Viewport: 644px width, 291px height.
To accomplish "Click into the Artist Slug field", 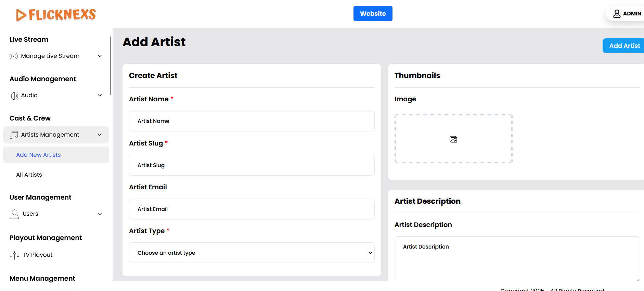I will click(x=252, y=165).
